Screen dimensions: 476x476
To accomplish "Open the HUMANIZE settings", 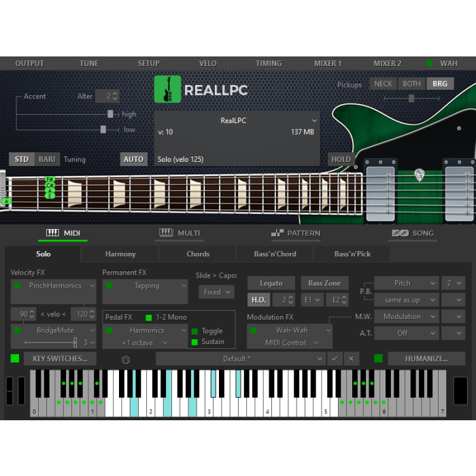I will pos(426,358).
